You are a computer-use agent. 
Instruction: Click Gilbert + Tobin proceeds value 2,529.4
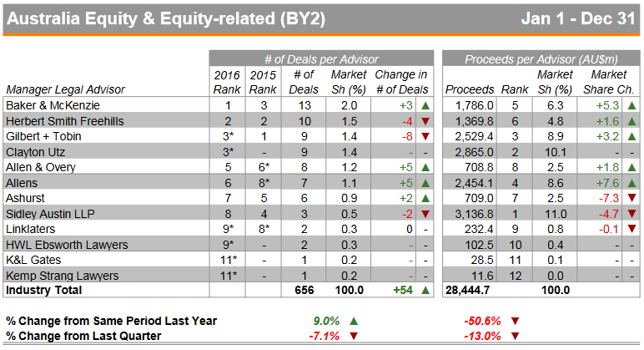pos(474,136)
